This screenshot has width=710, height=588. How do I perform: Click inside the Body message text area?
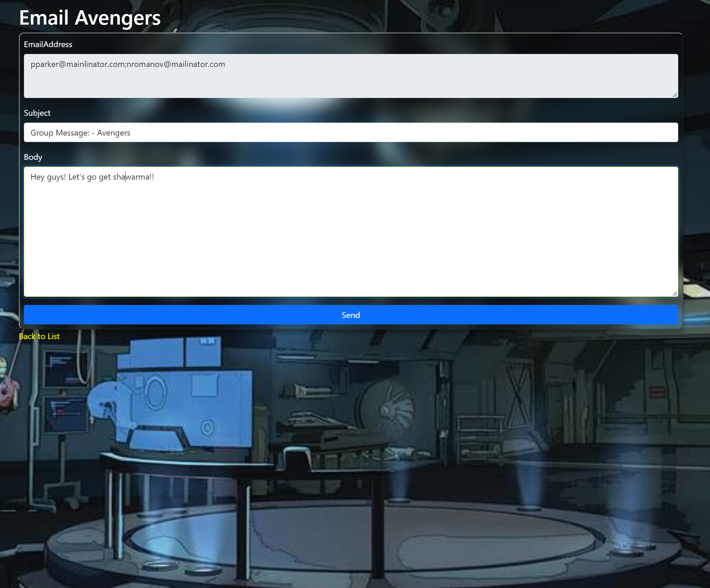point(351,232)
